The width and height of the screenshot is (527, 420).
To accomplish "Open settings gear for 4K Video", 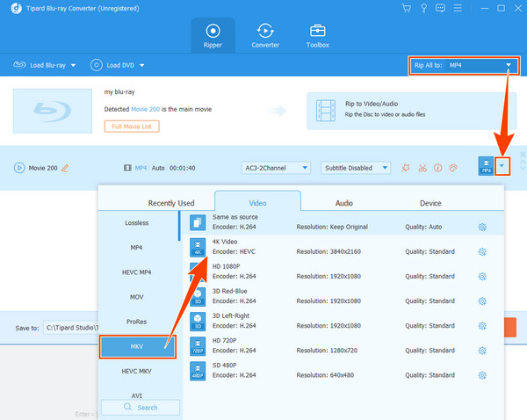I will [x=482, y=252].
